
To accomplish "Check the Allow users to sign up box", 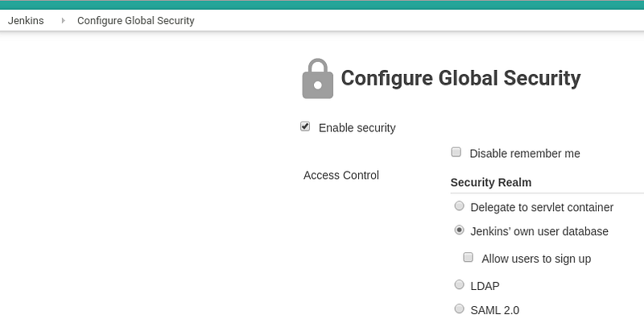I will coord(469,257).
